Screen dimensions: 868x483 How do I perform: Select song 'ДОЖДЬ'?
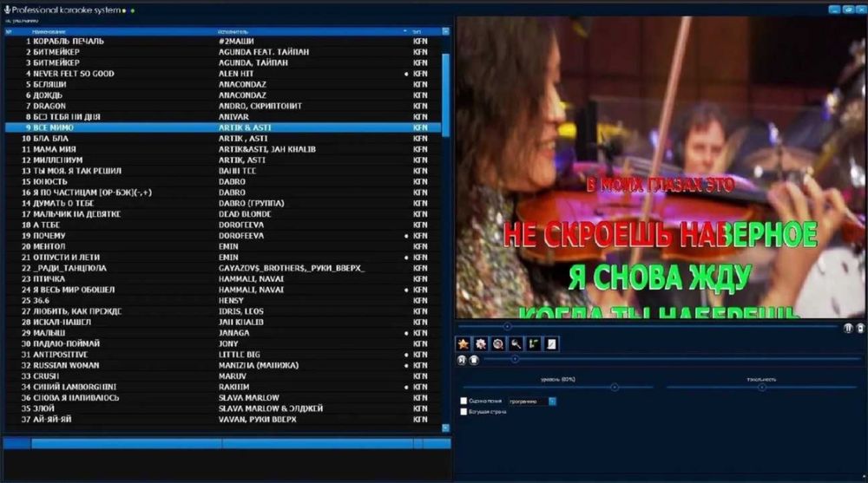pos(48,95)
